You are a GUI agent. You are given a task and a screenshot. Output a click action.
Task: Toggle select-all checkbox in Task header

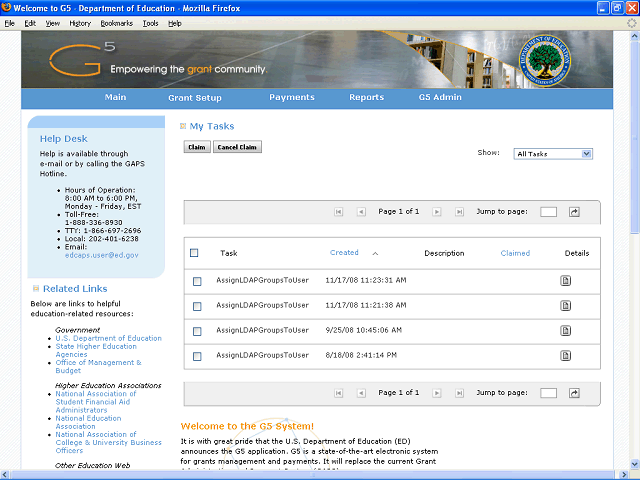pos(194,253)
